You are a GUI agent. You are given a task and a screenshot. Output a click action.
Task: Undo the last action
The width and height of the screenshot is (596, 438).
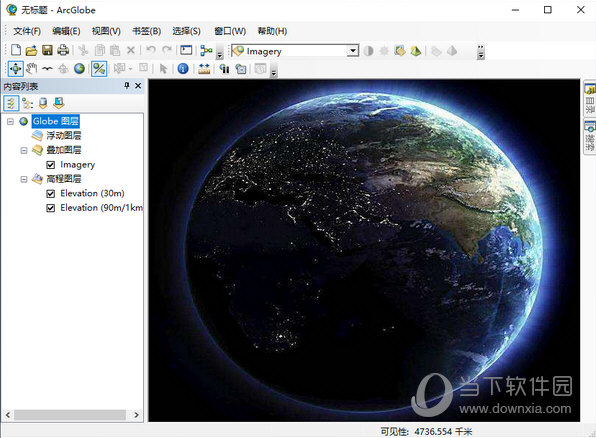click(x=151, y=50)
